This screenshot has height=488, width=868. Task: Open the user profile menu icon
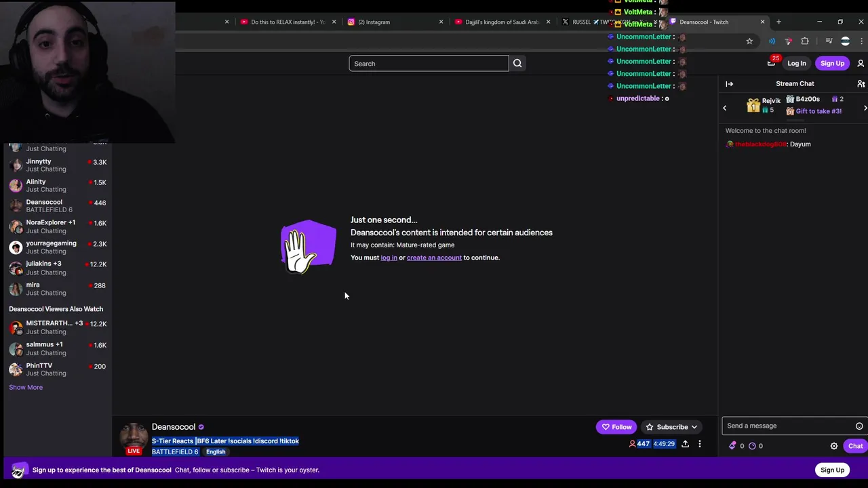861,63
